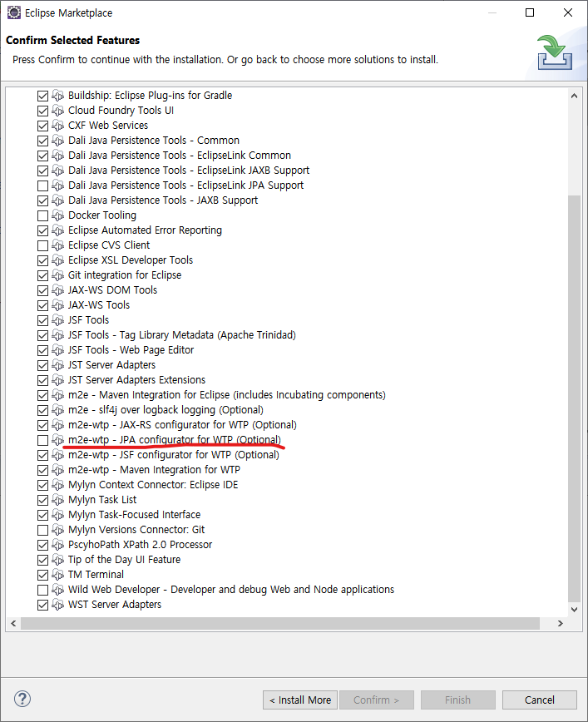588x722 pixels.
Task: Uncheck the JAX-WS Tools checkbox
Action: pyautogui.click(x=42, y=305)
